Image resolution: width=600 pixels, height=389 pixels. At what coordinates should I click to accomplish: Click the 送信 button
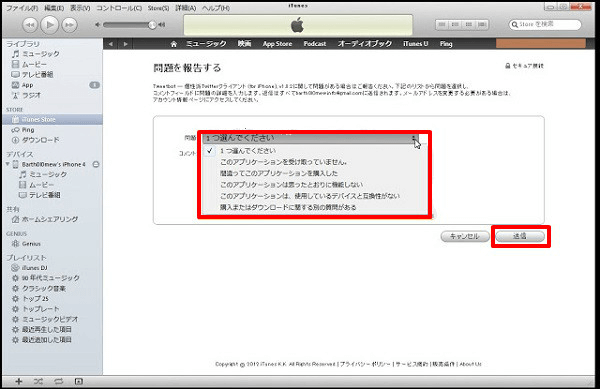[x=520, y=236]
